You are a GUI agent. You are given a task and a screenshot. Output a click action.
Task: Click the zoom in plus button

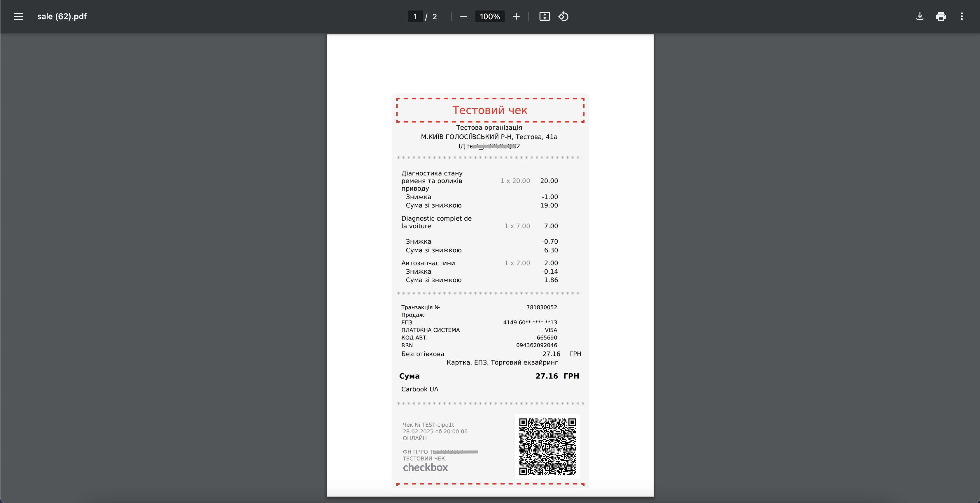click(x=516, y=16)
